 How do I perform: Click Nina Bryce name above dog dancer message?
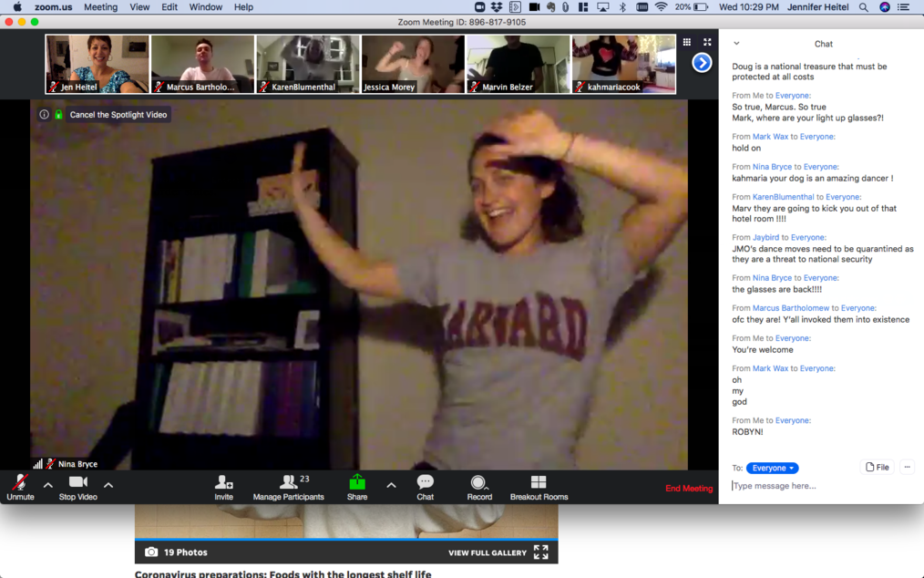(x=772, y=167)
